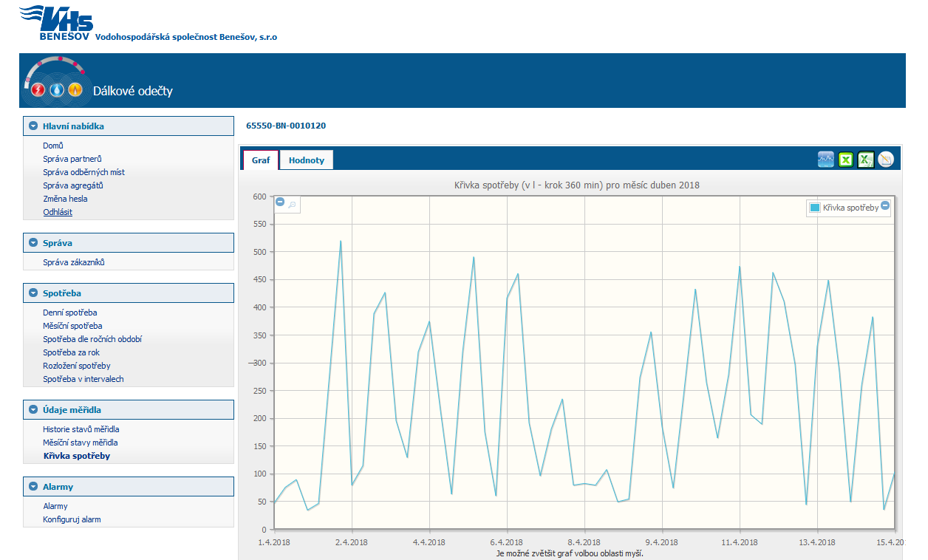Open the Denní spotřeba page
928x560 pixels.
click(69, 313)
